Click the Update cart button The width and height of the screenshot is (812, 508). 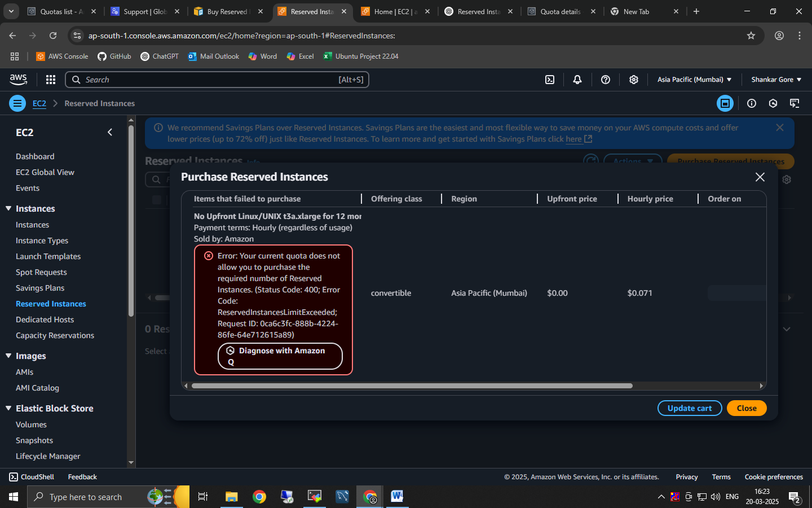690,408
